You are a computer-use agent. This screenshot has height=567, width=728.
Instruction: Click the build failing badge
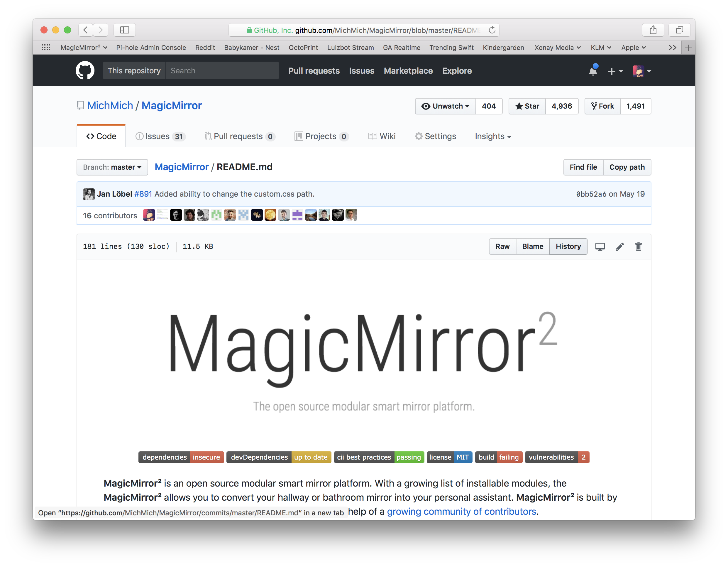(x=498, y=457)
